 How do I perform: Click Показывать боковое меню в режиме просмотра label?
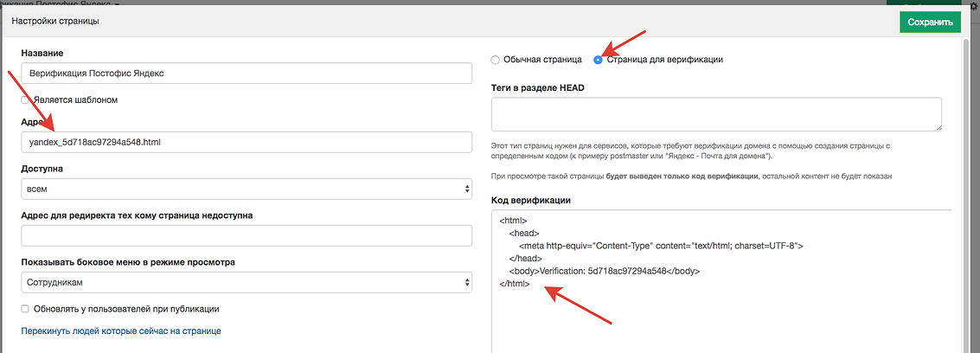pos(128,262)
